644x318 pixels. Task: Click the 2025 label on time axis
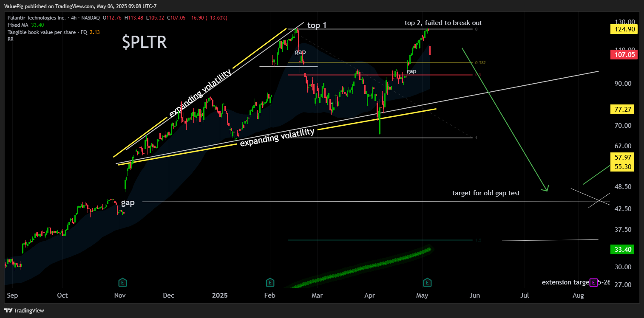[x=220, y=295]
